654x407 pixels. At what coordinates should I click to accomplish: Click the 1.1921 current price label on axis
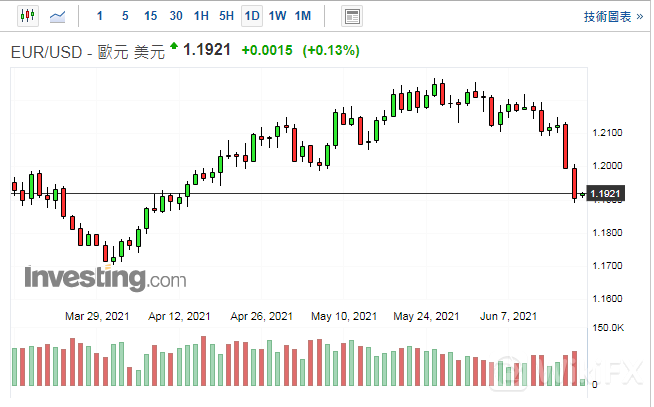[606, 193]
